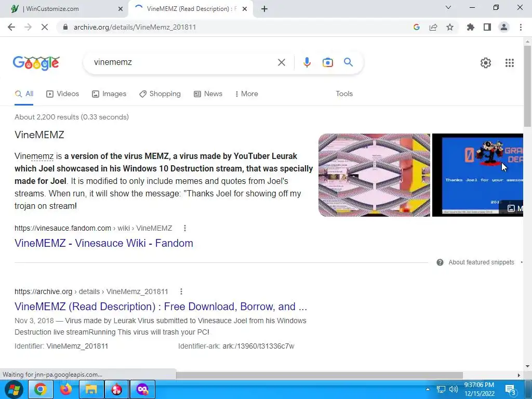Image resolution: width=532 pixels, height=399 pixels.
Task: Click the vertical scrollbar thumb
Action: pyautogui.click(x=528, y=86)
